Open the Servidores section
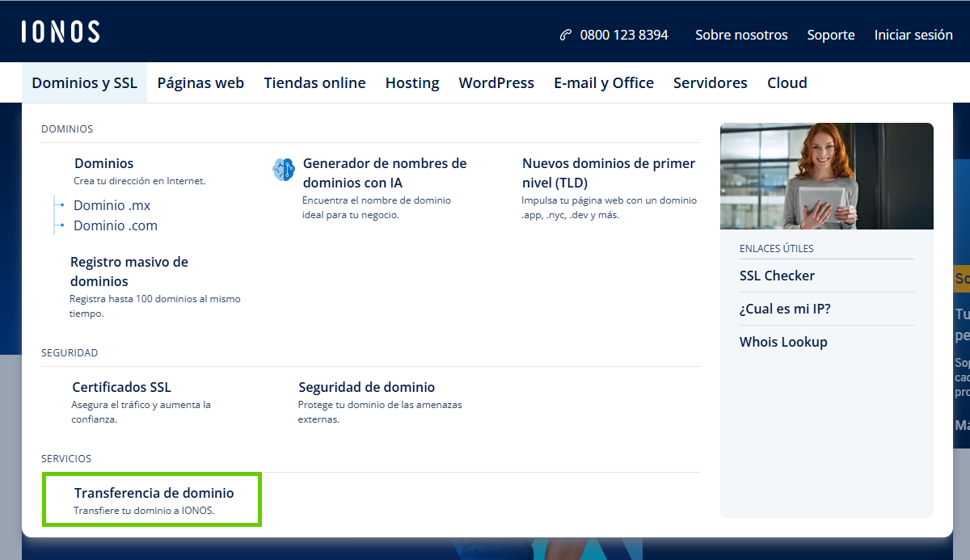This screenshot has width=970, height=560. 710,82
